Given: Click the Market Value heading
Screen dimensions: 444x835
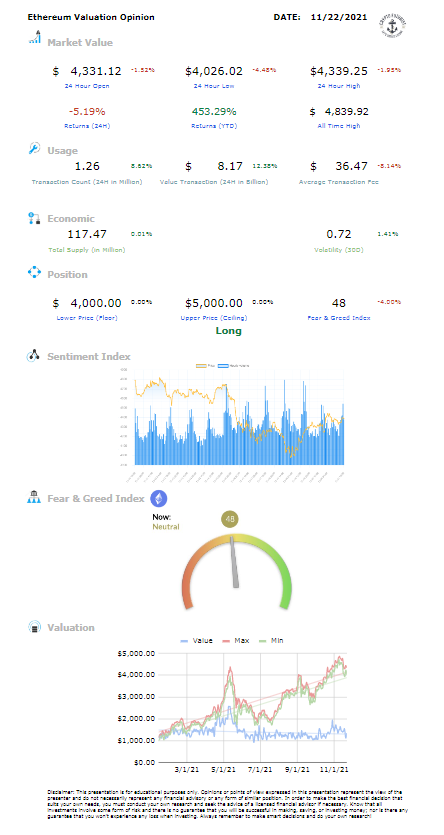Looking at the screenshot, I should pyautogui.click(x=80, y=43).
